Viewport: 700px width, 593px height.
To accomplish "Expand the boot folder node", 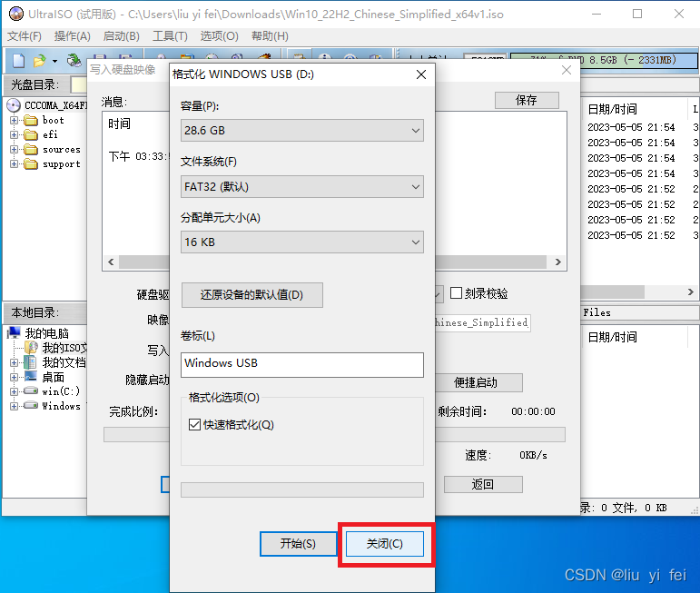I will [x=14, y=121].
